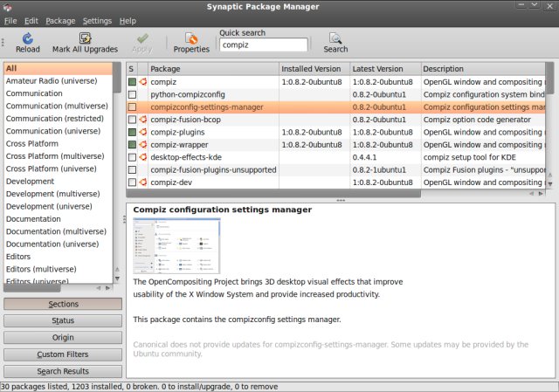559x392 pixels.
Task: Open the Package menu
Action: [x=60, y=21]
